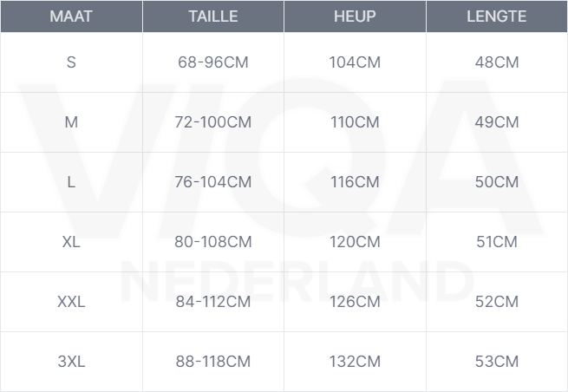Click the HEUP column header
Image resolution: width=568 pixels, height=392 pixels.
(x=355, y=17)
